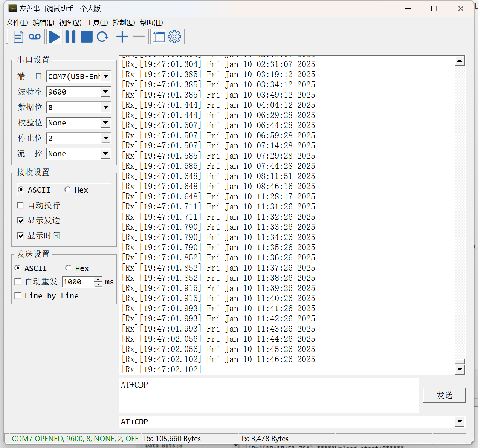Open settings with the gear icon

(174, 37)
